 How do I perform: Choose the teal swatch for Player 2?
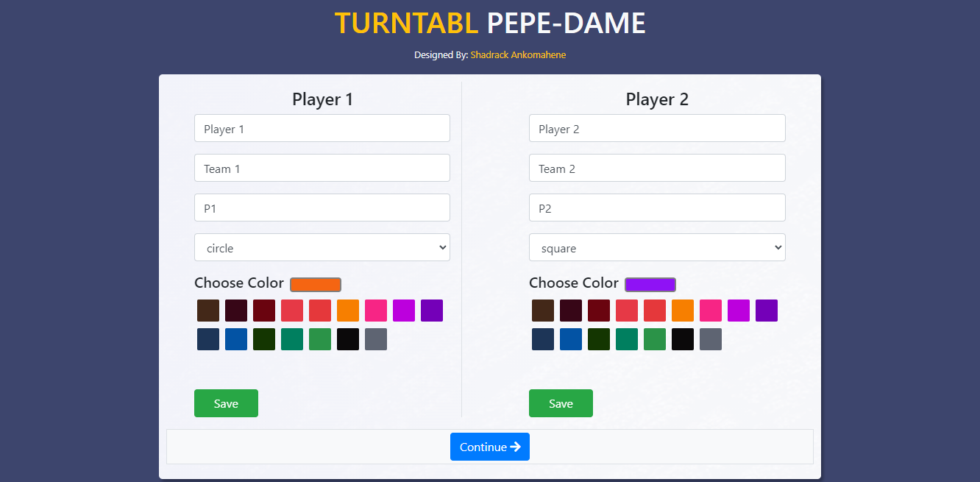point(627,339)
